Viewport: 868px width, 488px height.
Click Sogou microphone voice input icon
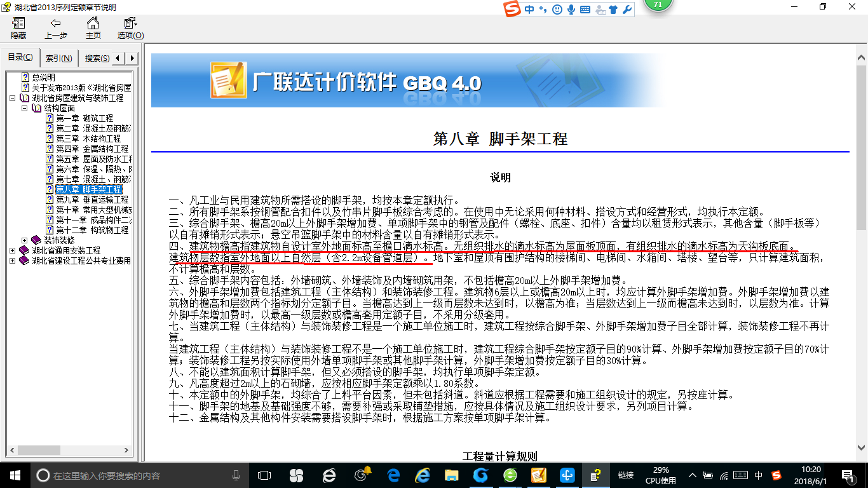pyautogui.click(x=571, y=10)
